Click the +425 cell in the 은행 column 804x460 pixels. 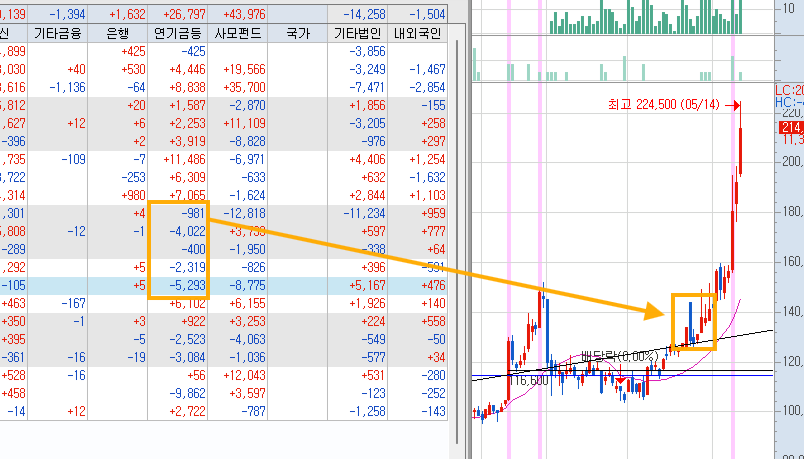[x=133, y=51]
